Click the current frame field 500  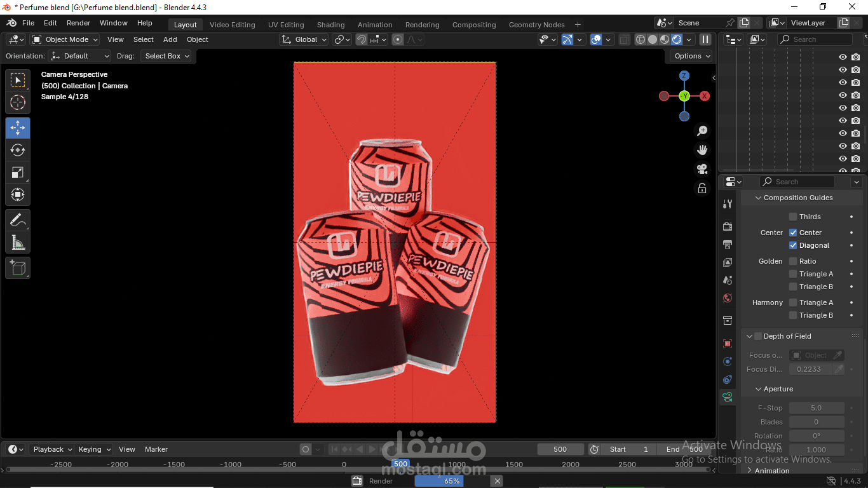[x=560, y=449]
